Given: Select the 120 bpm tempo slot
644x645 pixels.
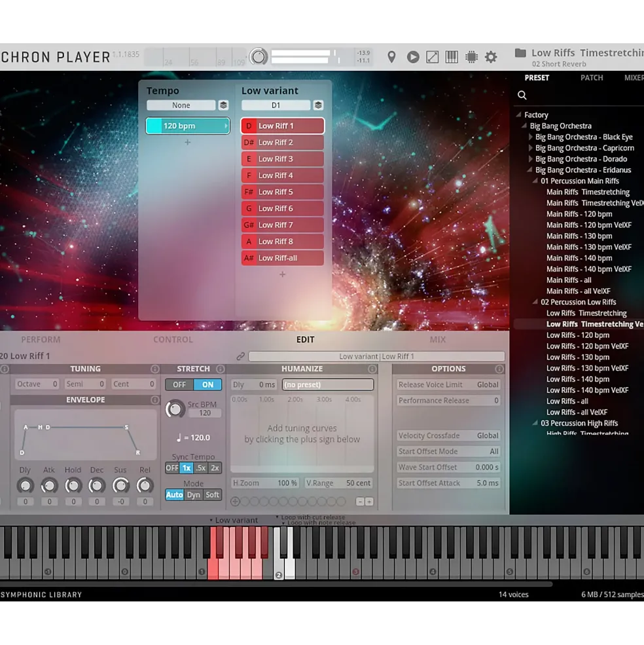Looking at the screenshot, I should [188, 126].
